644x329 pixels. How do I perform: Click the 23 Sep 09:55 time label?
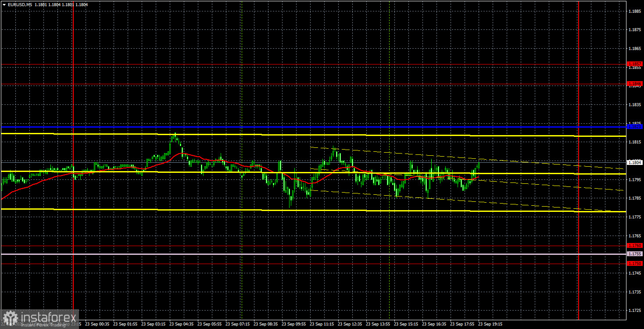click(294, 324)
